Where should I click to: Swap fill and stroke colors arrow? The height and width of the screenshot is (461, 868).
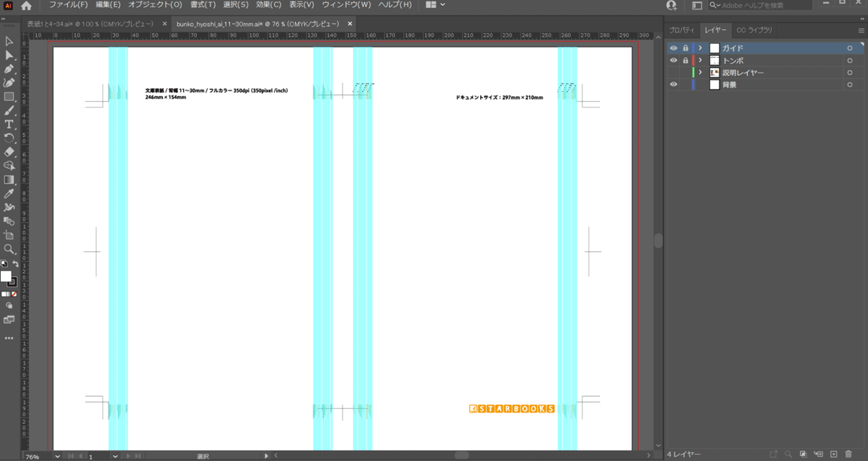tap(15, 264)
